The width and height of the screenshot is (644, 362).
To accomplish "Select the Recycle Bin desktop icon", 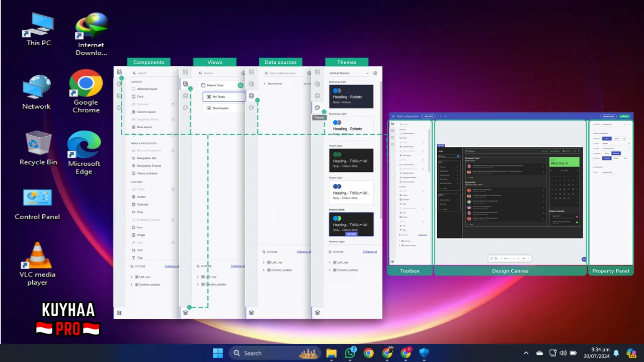I will [x=38, y=148].
